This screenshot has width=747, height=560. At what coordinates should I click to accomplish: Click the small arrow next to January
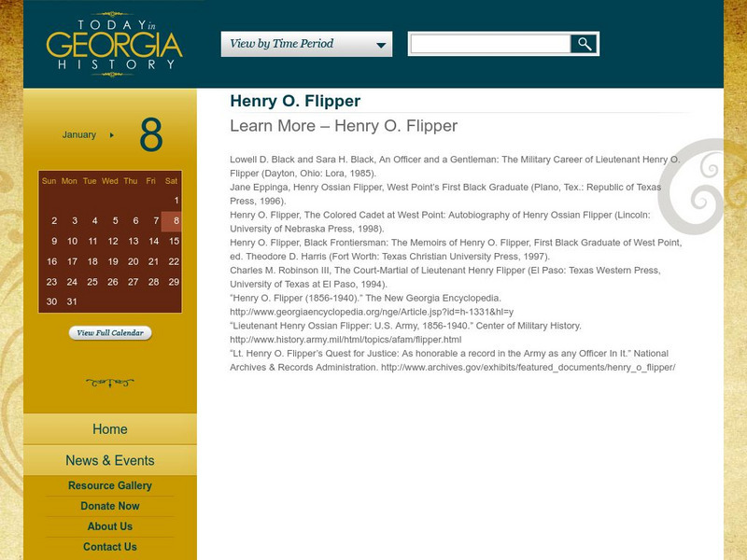pyautogui.click(x=111, y=135)
